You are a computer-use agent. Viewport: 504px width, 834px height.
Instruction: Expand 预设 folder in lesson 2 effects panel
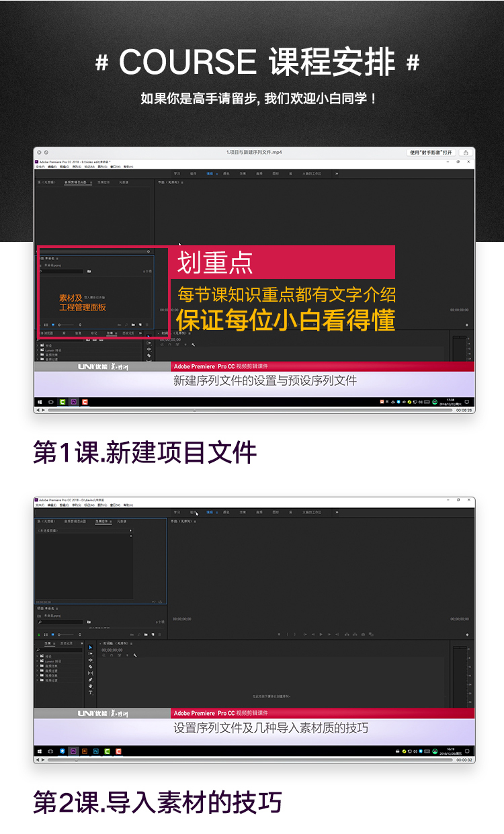tap(38, 656)
